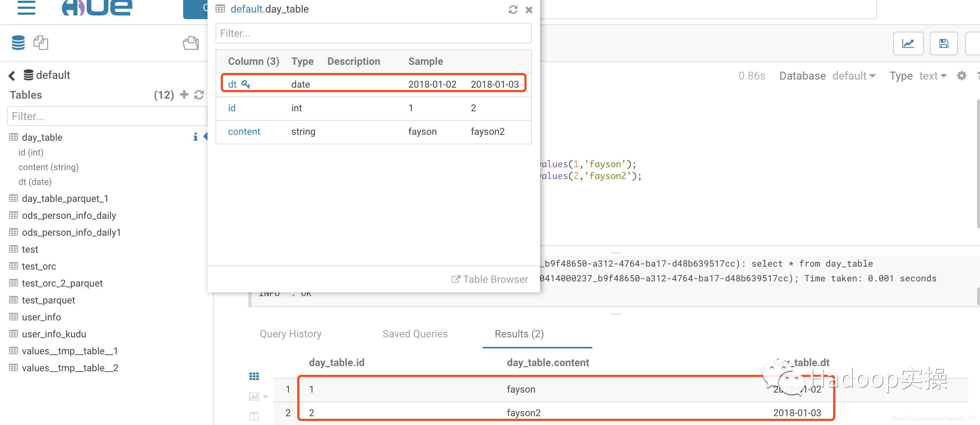Click the documents icon next to the database icon
Image resolution: width=980 pixels, height=425 pixels.
41,43
